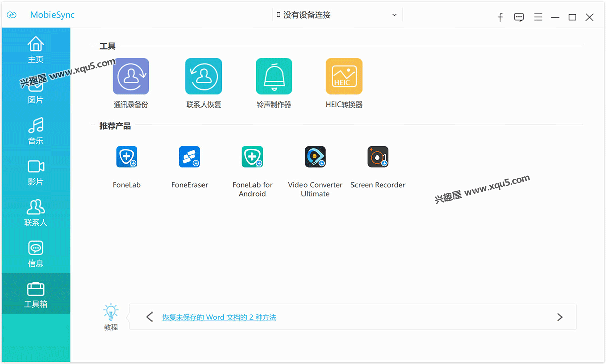Screen dimensions: 606x364
Task: Open the 联系人 contacts sidebar tab
Action: [36, 213]
